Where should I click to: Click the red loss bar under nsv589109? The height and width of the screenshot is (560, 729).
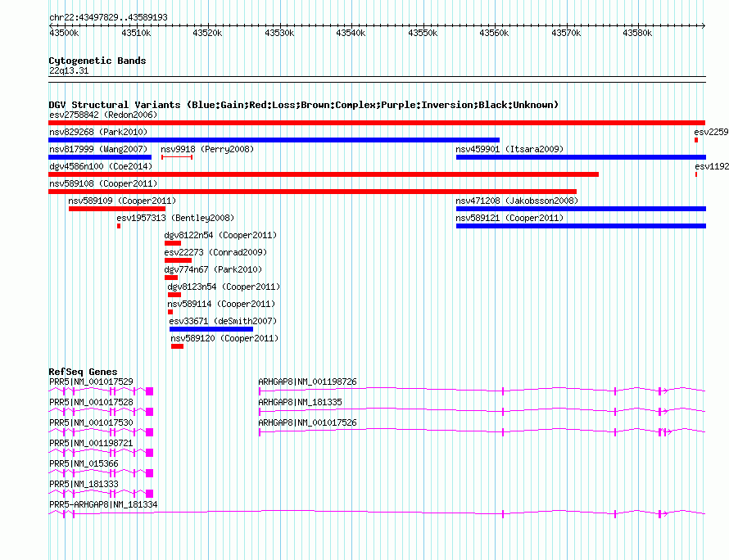[x=116, y=209]
